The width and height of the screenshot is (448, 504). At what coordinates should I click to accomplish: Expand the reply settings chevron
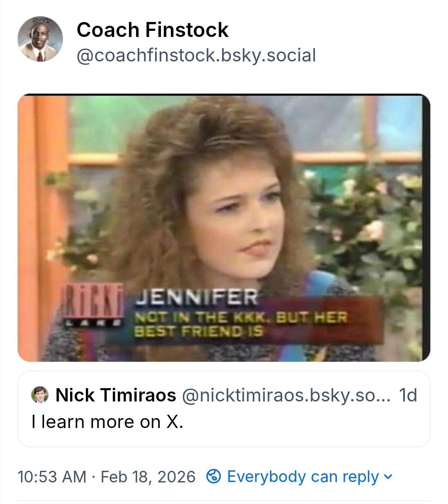388,477
